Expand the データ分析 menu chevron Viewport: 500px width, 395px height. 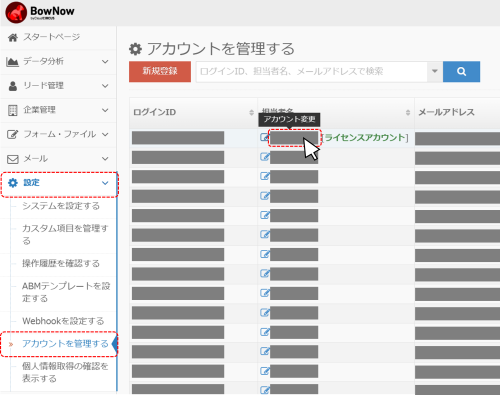[x=105, y=62]
